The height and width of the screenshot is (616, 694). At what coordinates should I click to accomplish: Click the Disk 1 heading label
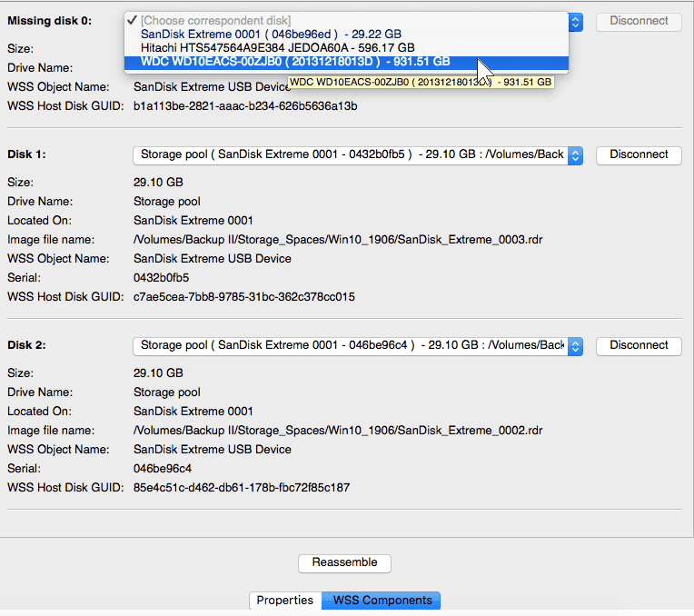tap(26, 154)
